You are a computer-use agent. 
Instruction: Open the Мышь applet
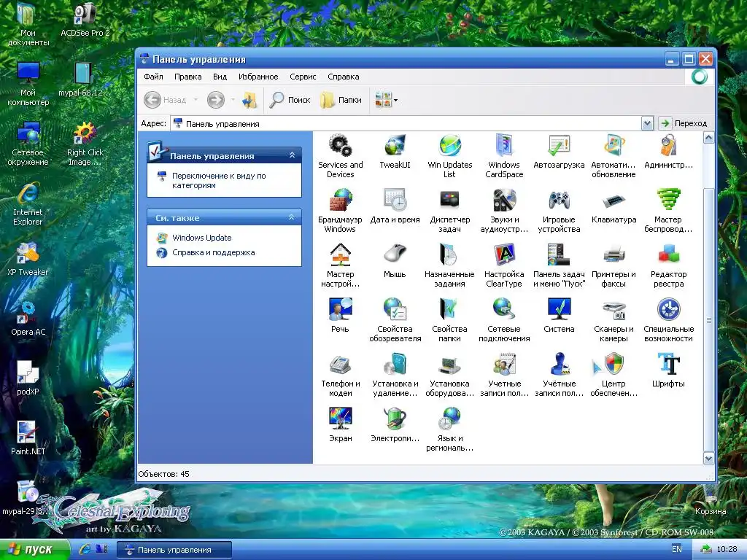pos(395,262)
